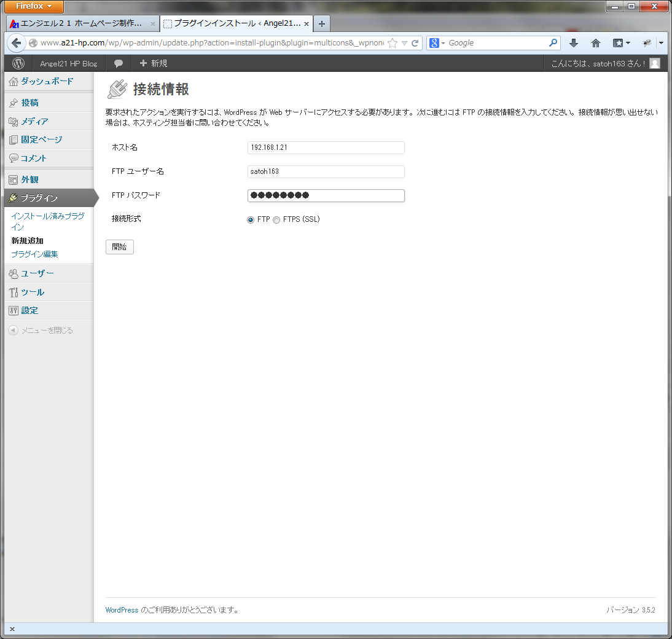Click the ダッシュボード house icon
Viewport: 672px width, 639px height.
pyautogui.click(x=14, y=82)
